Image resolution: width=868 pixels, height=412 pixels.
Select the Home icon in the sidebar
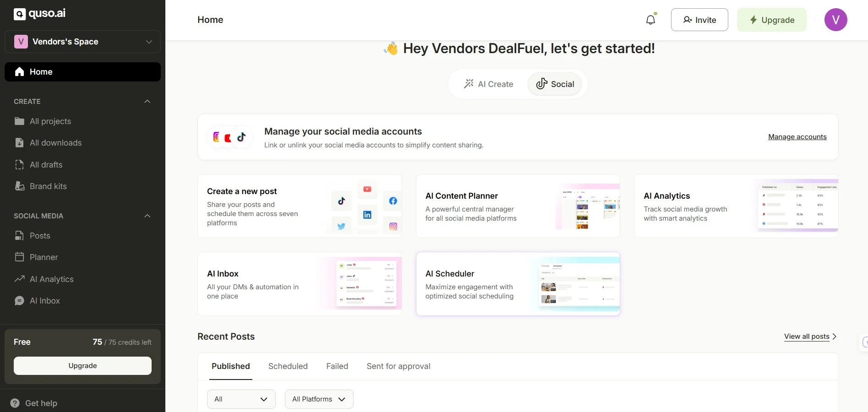(x=19, y=72)
